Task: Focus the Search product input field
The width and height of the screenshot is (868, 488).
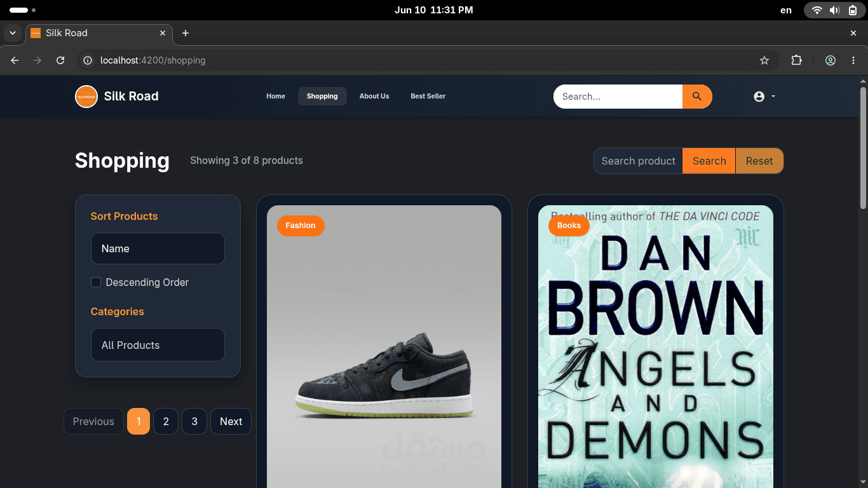Action: point(638,161)
